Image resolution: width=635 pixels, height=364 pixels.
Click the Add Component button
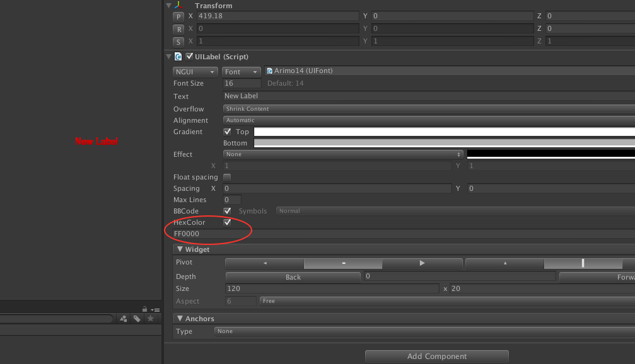[436, 356]
